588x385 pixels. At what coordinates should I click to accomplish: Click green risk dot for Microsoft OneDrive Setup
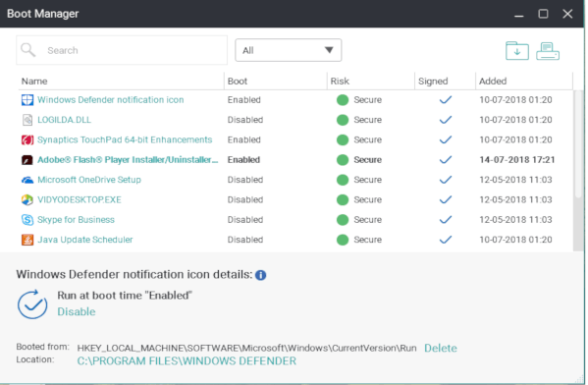(x=343, y=180)
